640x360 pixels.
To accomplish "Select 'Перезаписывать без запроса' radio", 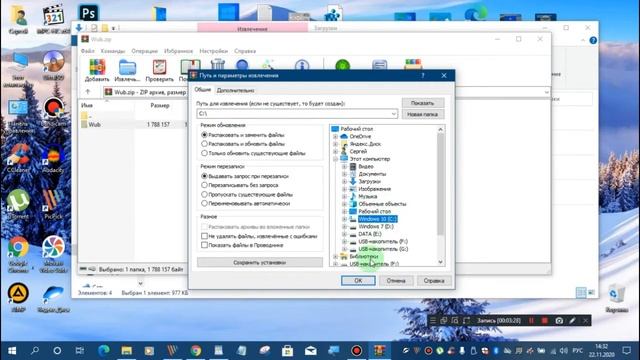I will [x=204, y=185].
